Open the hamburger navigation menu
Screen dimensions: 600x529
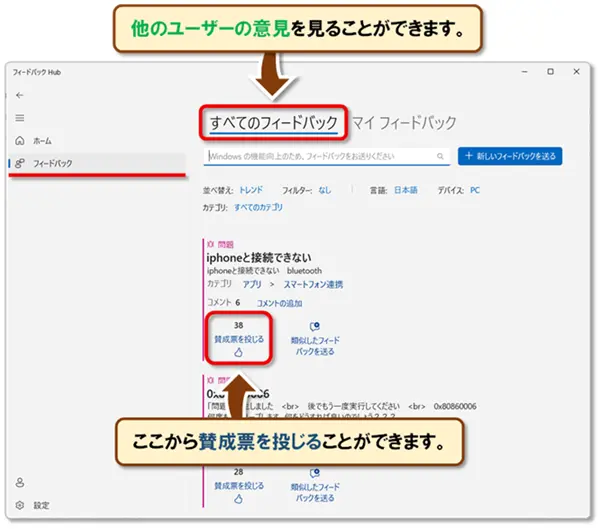[x=20, y=118]
